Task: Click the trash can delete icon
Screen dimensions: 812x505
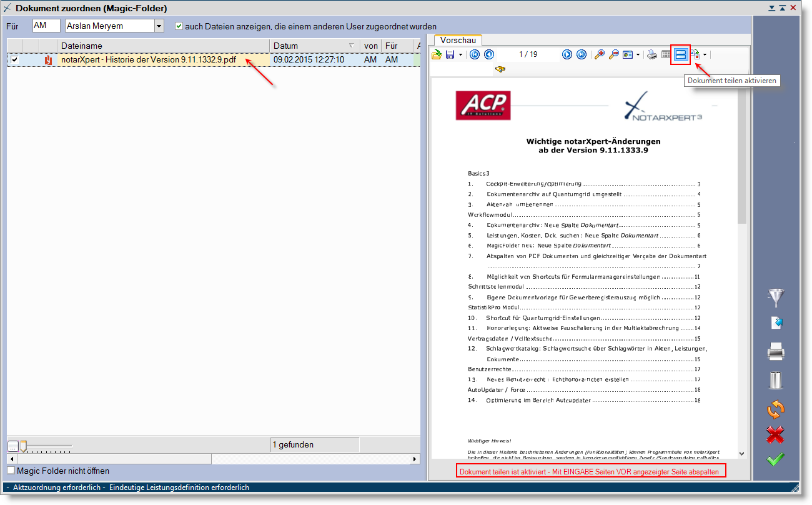Action: click(x=776, y=380)
